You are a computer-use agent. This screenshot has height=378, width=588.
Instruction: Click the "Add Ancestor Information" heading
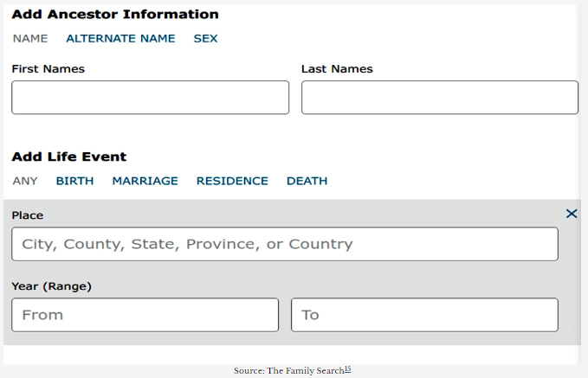[115, 15]
